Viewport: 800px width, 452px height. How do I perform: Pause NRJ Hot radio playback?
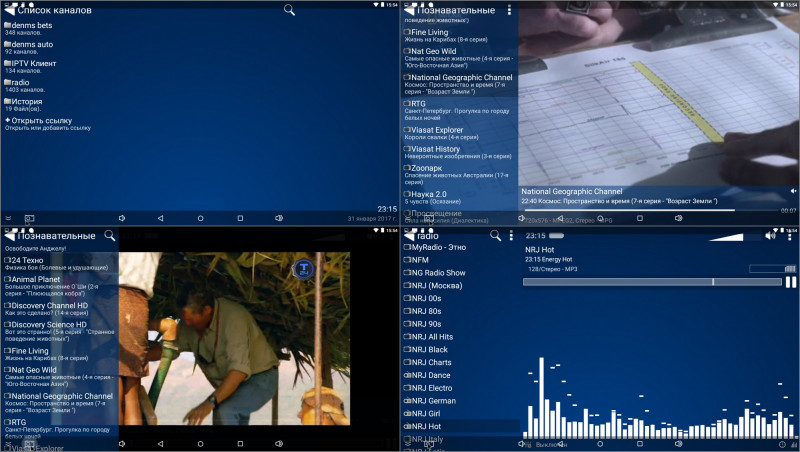(x=791, y=282)
